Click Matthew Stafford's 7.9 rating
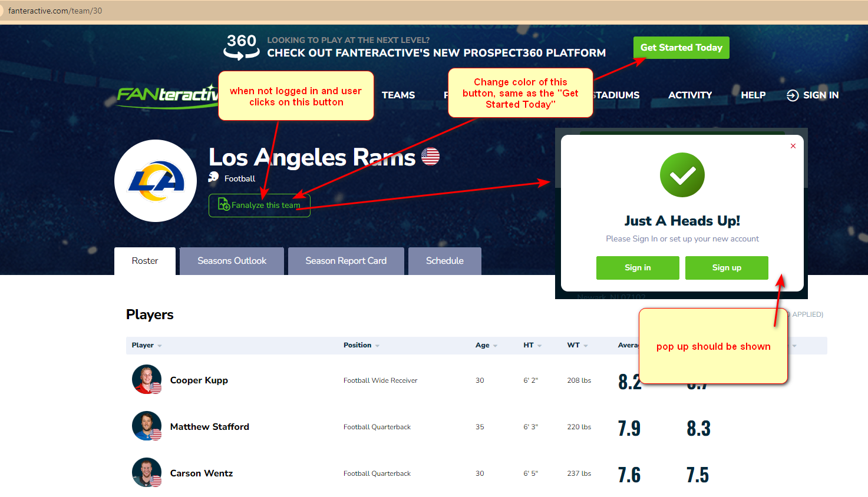 tap(629, 428)
